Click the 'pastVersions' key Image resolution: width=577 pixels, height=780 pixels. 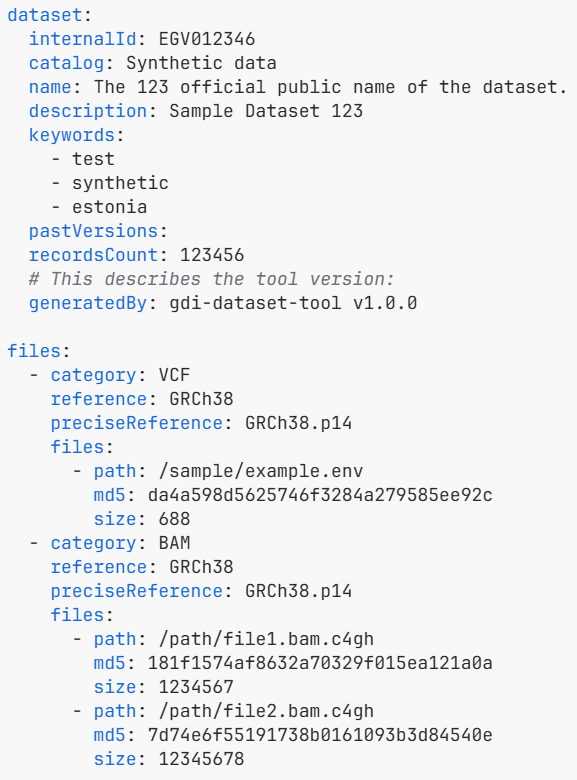click(94, 231)
